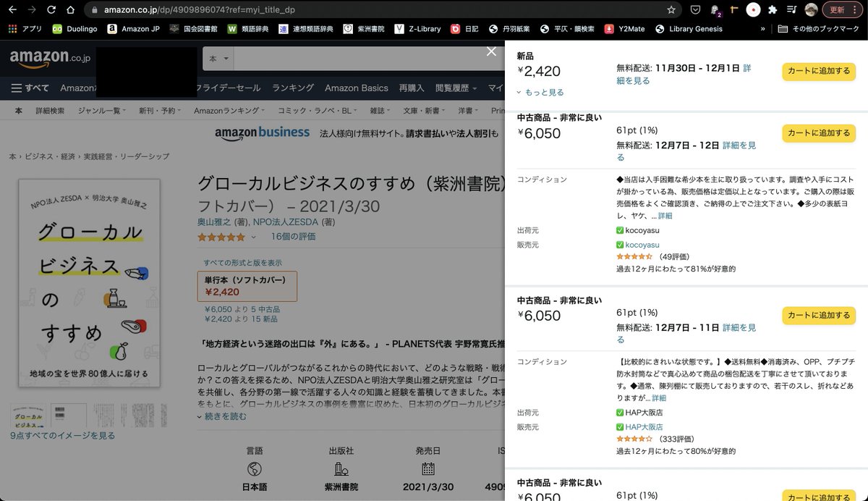868x501 pixels.
Task: Add the 新品 item to cart
Action: (x=818, y=72)
